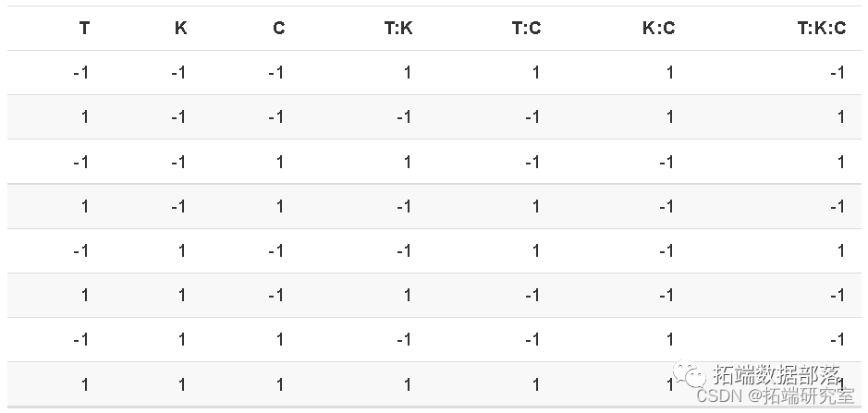The height and width of the screenshot is (413, 868).
Task: Click the WeChat logo watermark icon
Action: [689, 375]
